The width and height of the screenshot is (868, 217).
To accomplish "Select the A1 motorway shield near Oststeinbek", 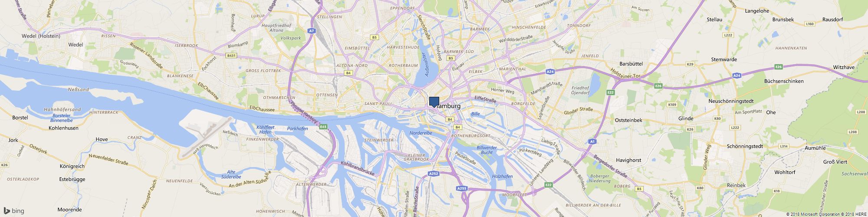I will [x=592, y=141].
